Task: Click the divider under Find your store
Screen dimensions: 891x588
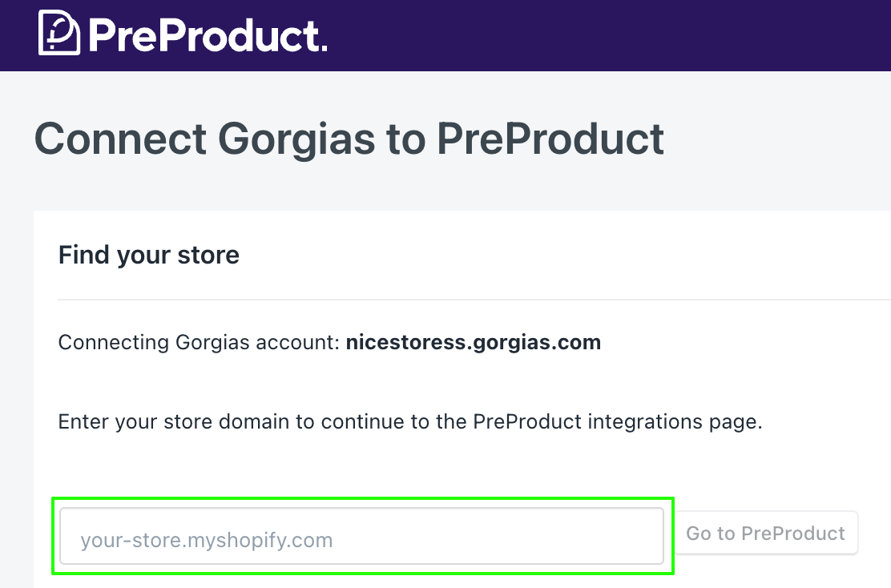Action: 473,300
